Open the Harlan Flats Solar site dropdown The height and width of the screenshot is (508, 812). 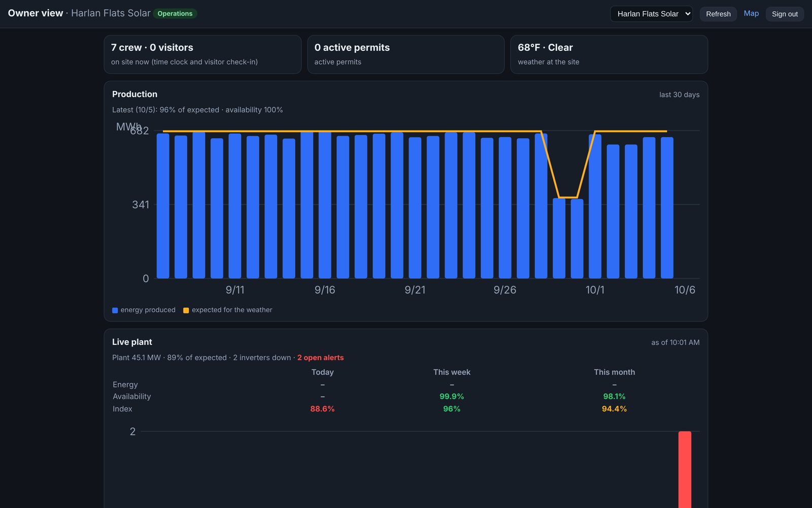coord(651,14)
